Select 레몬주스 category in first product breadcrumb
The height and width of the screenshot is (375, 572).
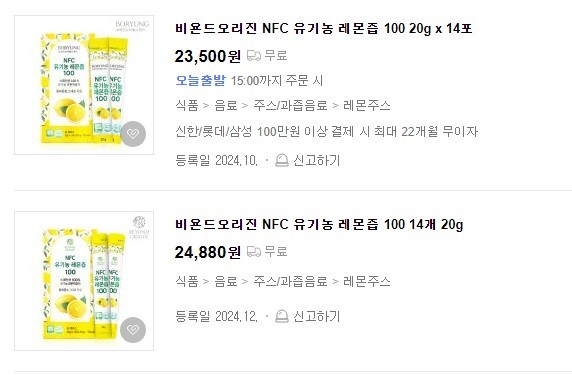coord(367,105)
